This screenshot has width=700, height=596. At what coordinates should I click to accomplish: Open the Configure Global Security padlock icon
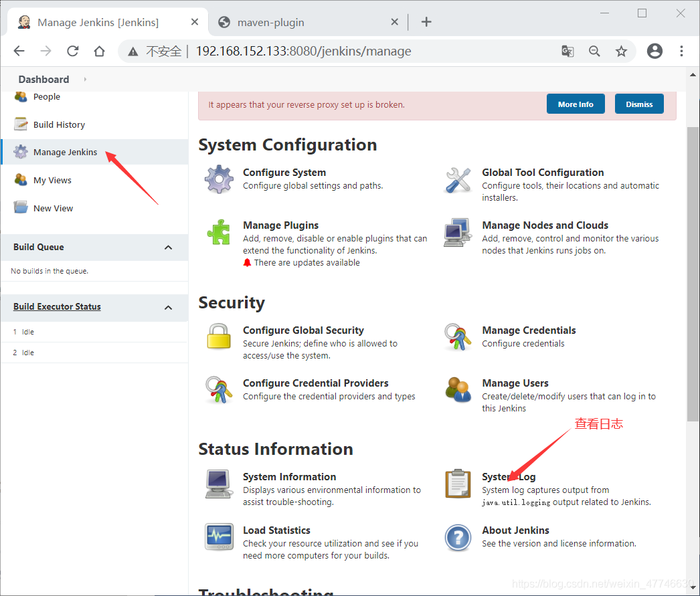[219, 336]
